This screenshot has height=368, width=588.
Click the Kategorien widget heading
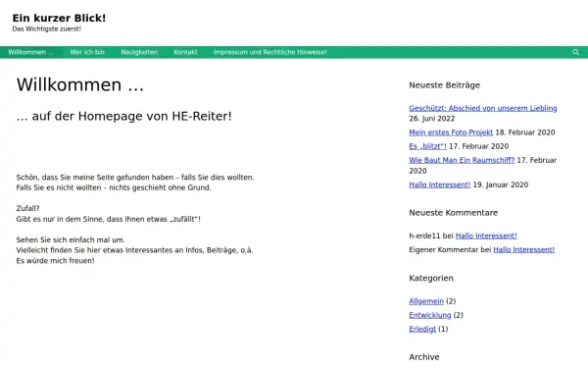tap(431, 279)
